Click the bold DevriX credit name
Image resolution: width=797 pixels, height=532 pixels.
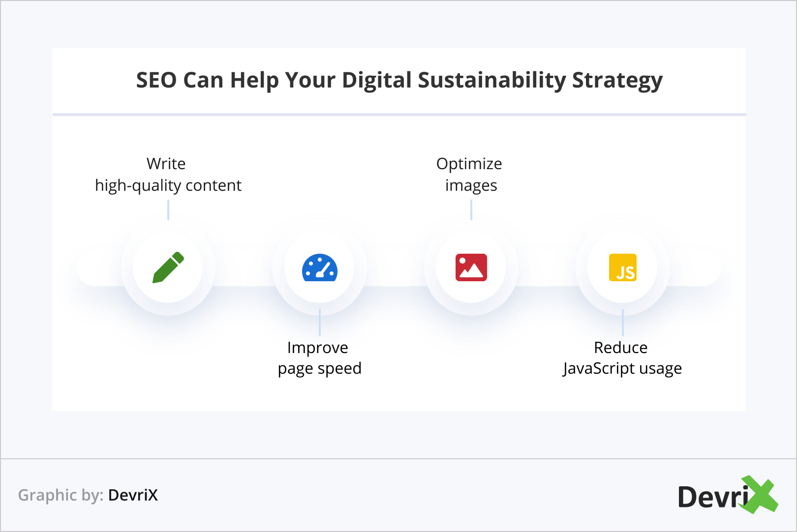(133, 495)
